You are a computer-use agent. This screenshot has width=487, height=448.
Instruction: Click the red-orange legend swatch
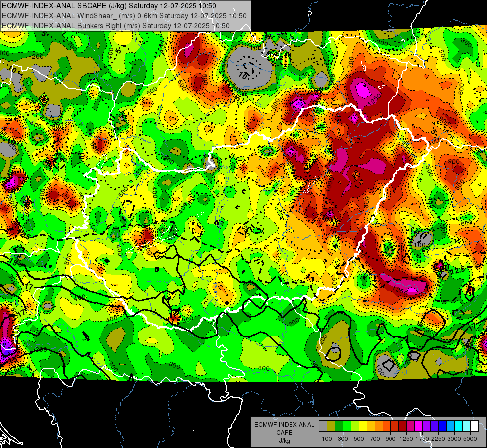tap(387, 426)
